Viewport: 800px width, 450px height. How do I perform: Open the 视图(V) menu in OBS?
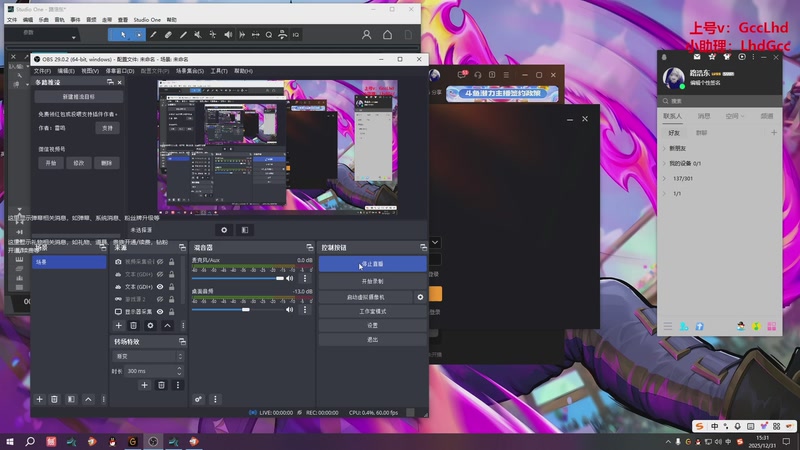pos(90,71)
